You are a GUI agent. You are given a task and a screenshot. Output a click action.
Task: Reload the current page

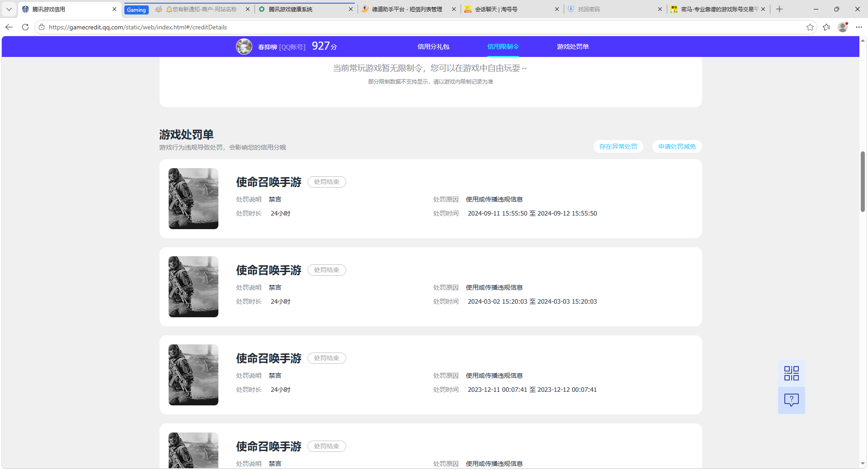(25, 27)
